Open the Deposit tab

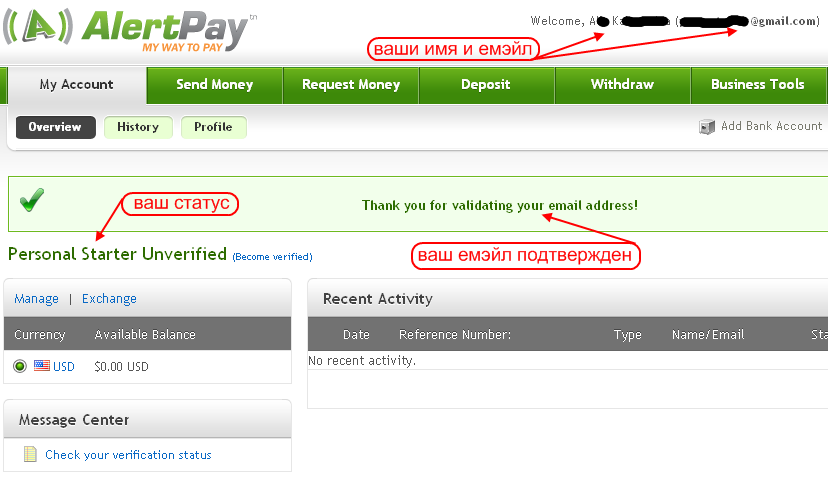pyautogui.click(x=486, y=85)
